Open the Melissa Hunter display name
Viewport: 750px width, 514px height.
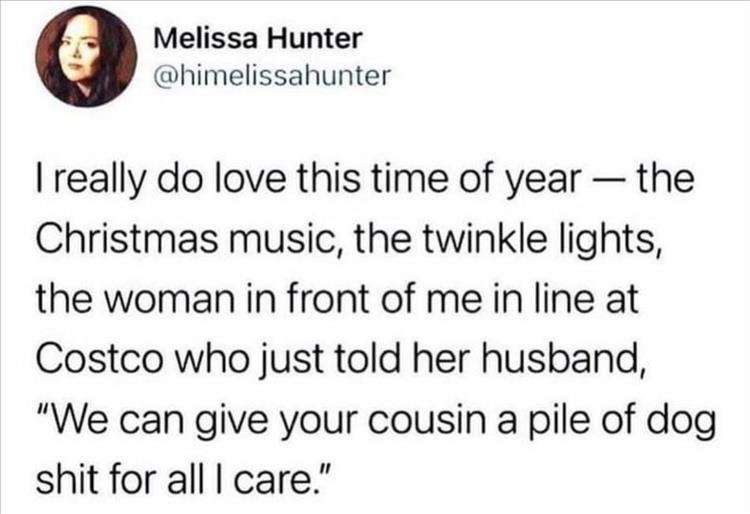(258, 40)
